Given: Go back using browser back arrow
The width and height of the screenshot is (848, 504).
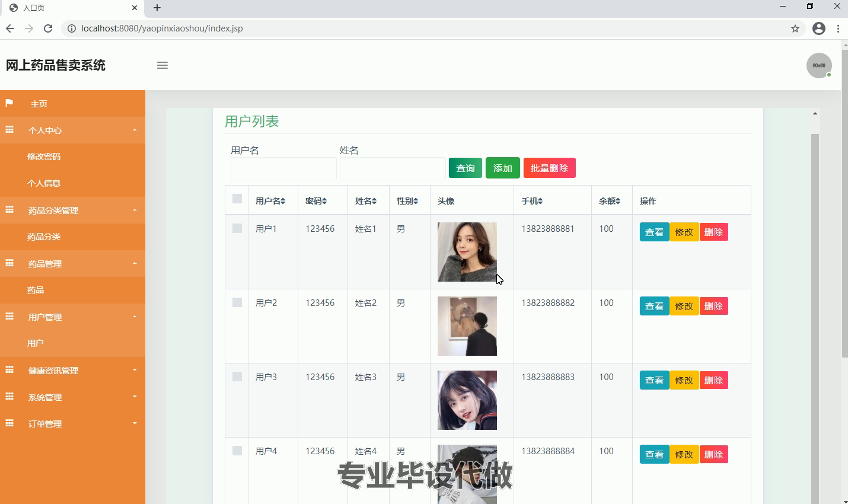Looking at the screenshot, I should click(10, 28).
